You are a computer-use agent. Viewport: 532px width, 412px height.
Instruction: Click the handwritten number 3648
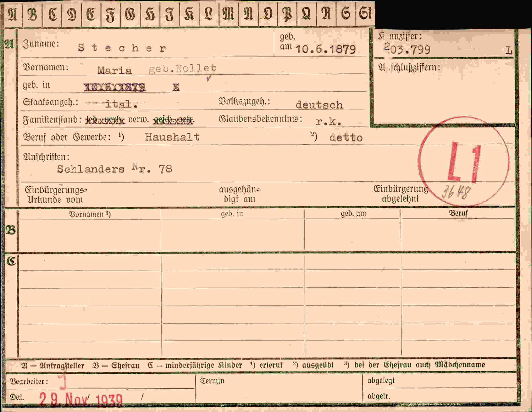click(x=456, y=192)
